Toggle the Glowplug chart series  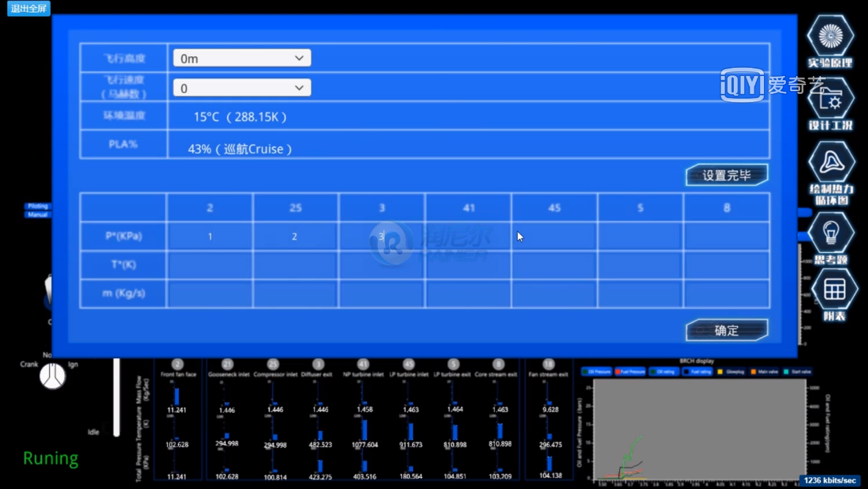pyautogui.click(x=730, y=372)
